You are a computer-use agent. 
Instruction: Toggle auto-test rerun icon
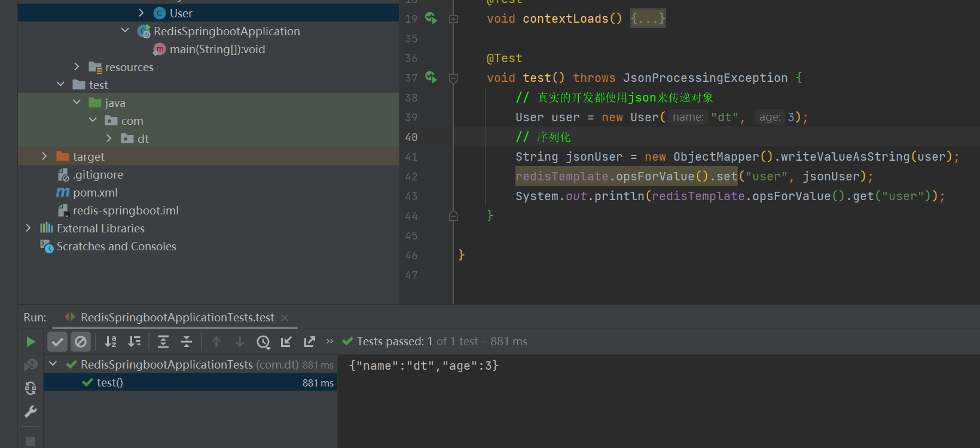tap(30, 388)
